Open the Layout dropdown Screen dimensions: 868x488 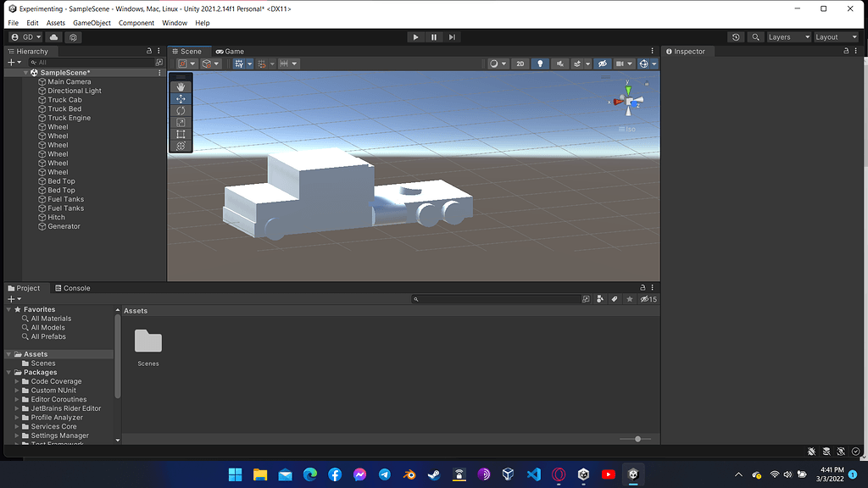836,36
